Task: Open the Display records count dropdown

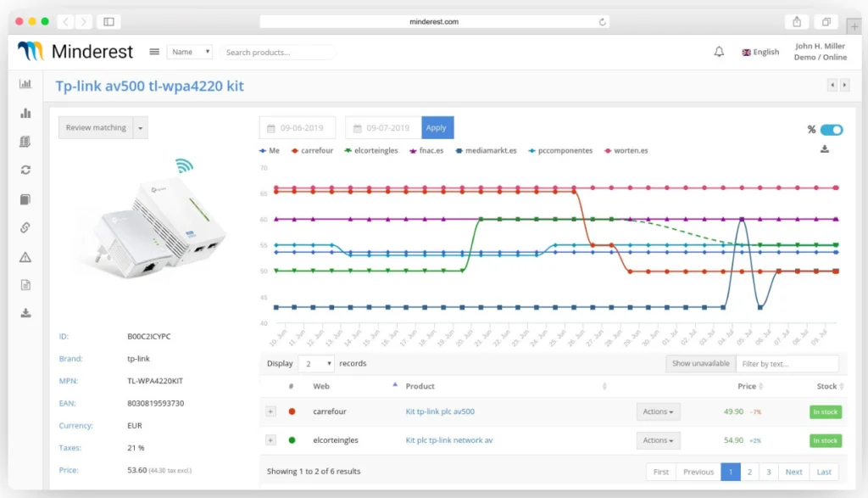Action: coord(316,363)
